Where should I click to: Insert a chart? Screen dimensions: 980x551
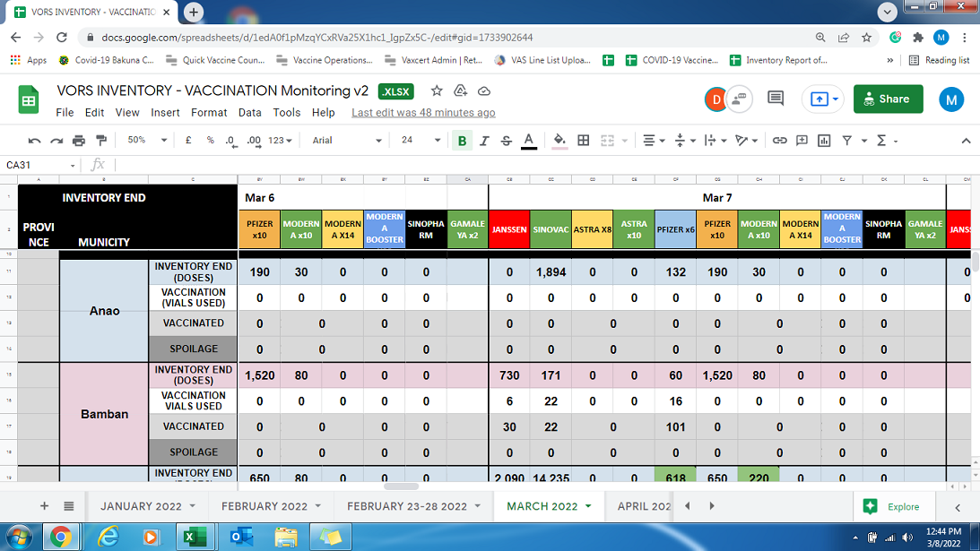tap(824, 141)
